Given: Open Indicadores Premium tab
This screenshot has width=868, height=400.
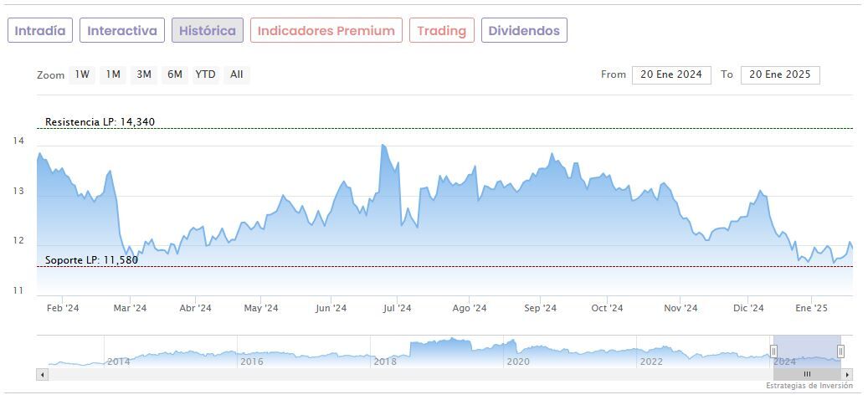Looking at the screenshot, I should (x=326, y=31).
